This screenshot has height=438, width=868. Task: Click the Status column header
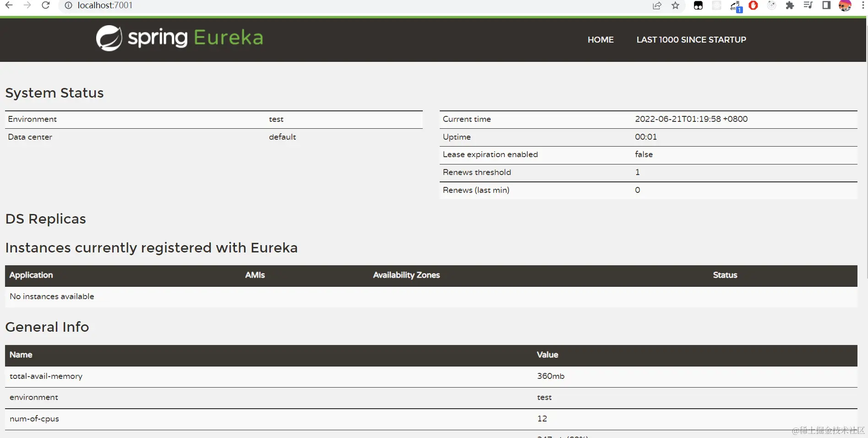pyautogui.click(x=725, y=275)
